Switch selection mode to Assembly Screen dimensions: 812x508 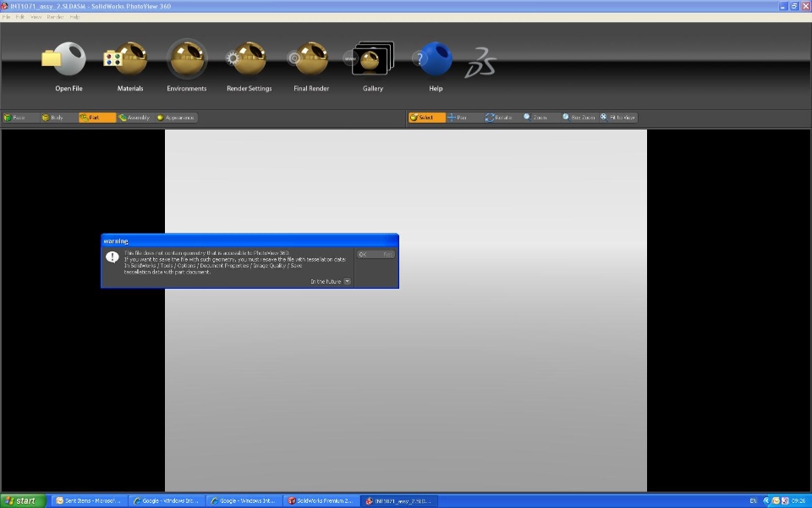[x=134, y=118]
